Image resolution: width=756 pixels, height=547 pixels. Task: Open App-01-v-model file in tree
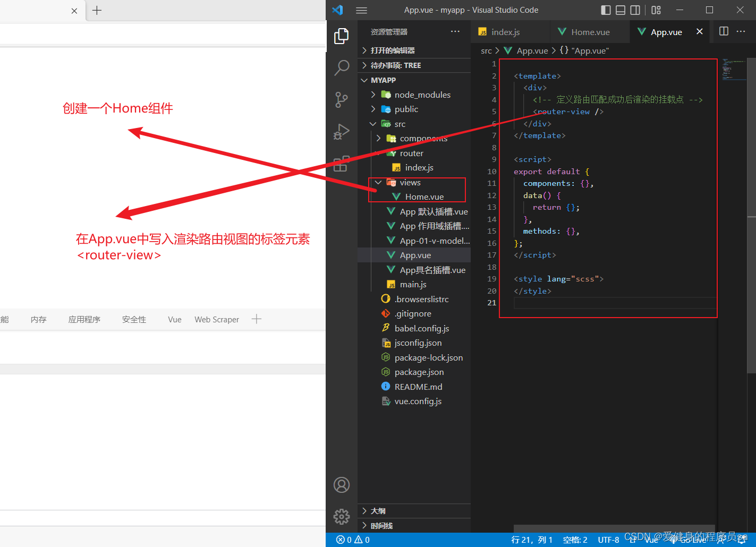coord(414,241)
